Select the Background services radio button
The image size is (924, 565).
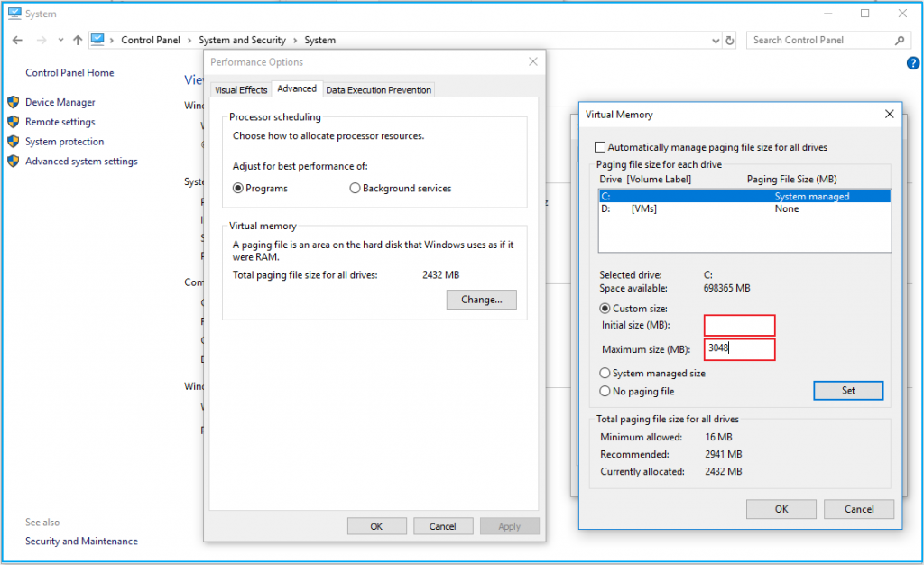click(x=355, y=188)
